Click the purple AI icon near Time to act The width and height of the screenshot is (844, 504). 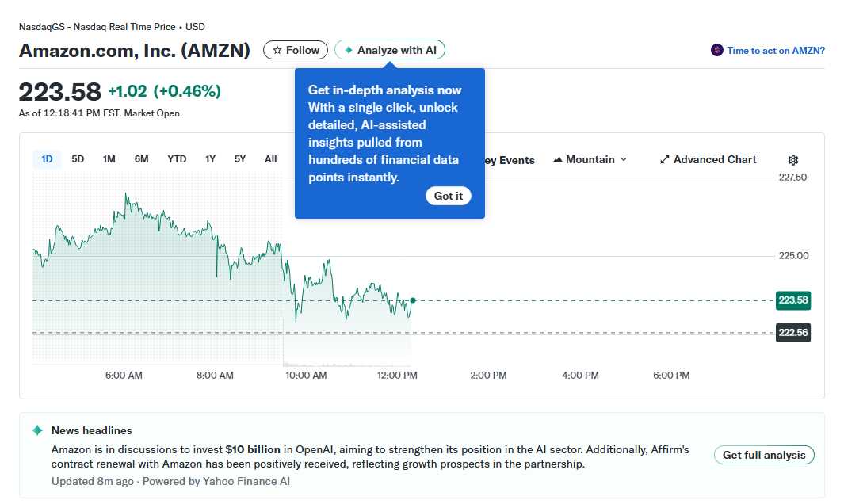[x=716, y=50]
